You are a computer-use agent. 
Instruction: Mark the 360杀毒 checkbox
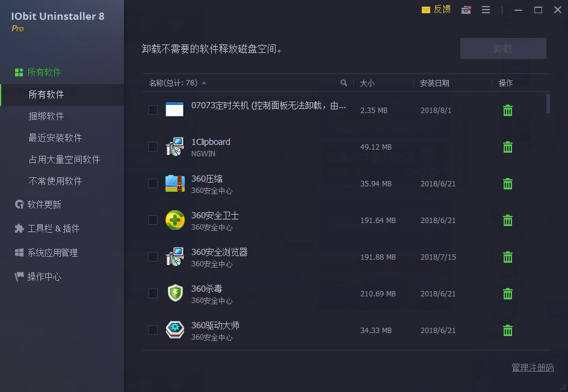(x=152, y=293)
